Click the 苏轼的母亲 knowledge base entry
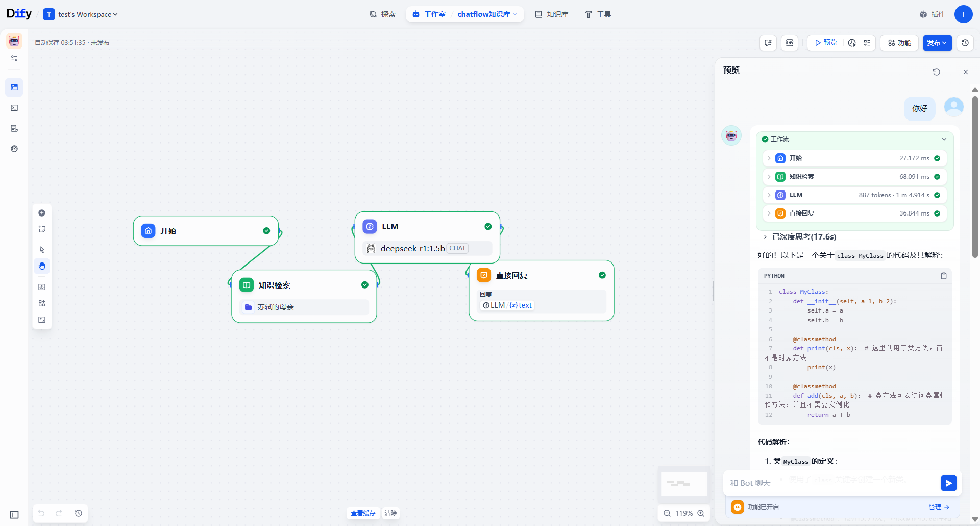Screen dimensions: 980x526 (x=304, y=307)
